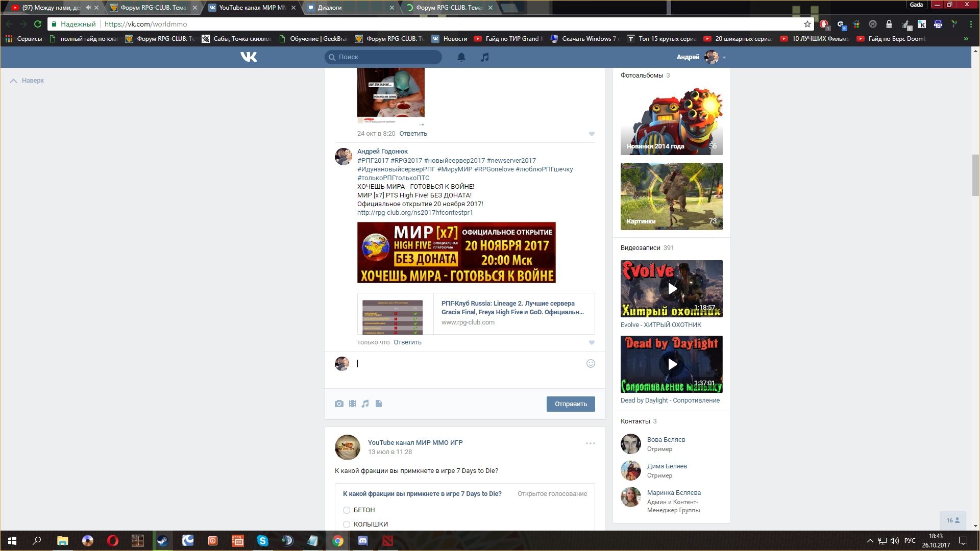Open the РПГ-Клуб Russia link preview
The image size is (980, 551).
tap(476, 314)
